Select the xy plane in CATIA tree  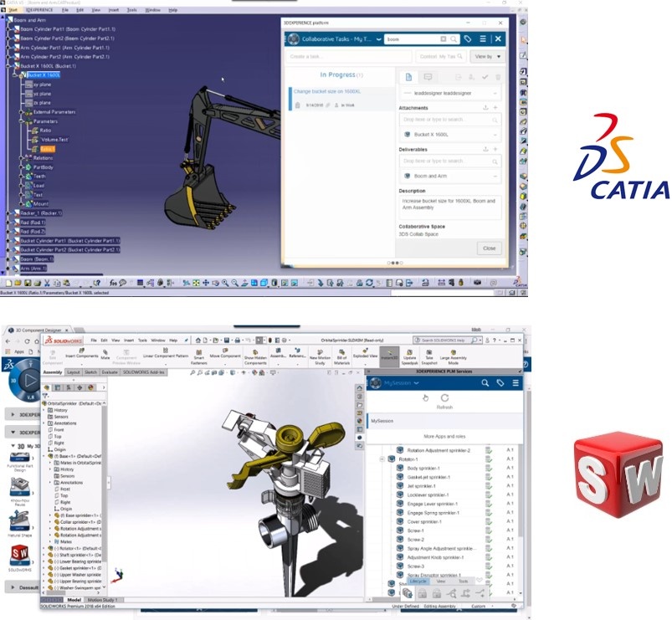[42, 85]
